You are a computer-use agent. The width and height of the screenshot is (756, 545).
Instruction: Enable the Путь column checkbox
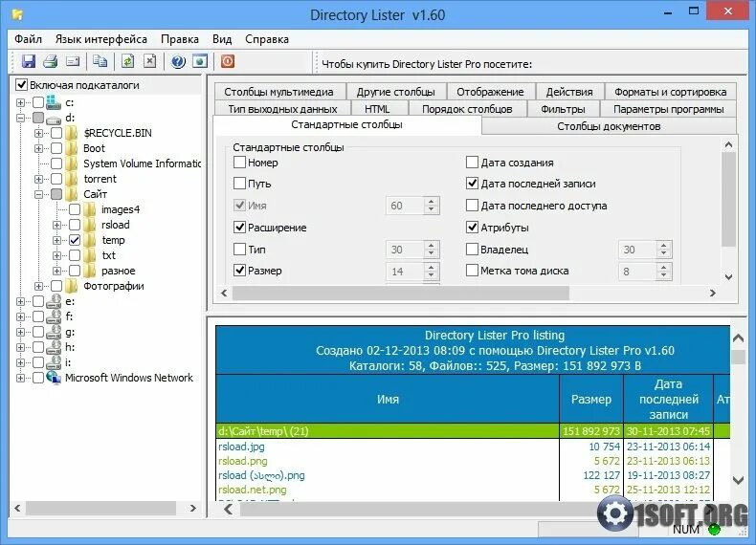point(239,184)
